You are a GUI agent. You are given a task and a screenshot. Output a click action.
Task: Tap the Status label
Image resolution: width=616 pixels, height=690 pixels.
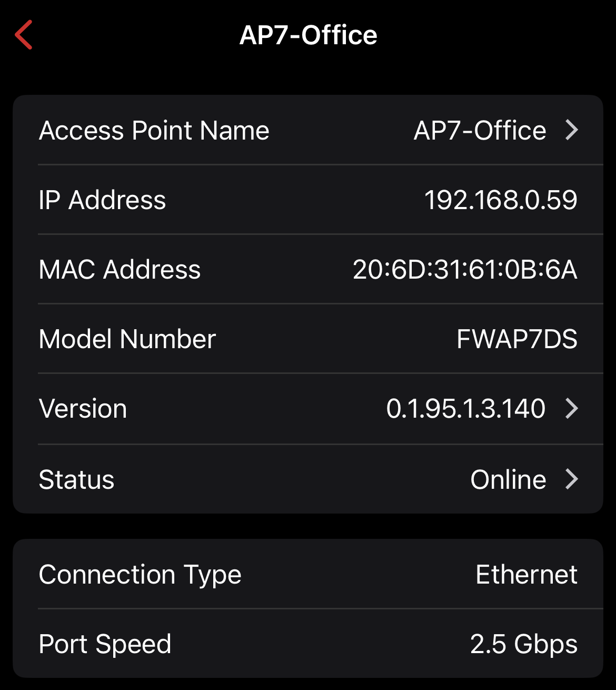click(x=76, y=480)
